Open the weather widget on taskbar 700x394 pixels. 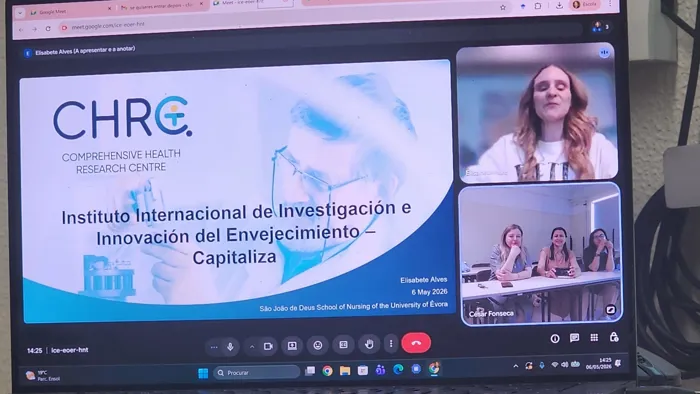[43, 376]
